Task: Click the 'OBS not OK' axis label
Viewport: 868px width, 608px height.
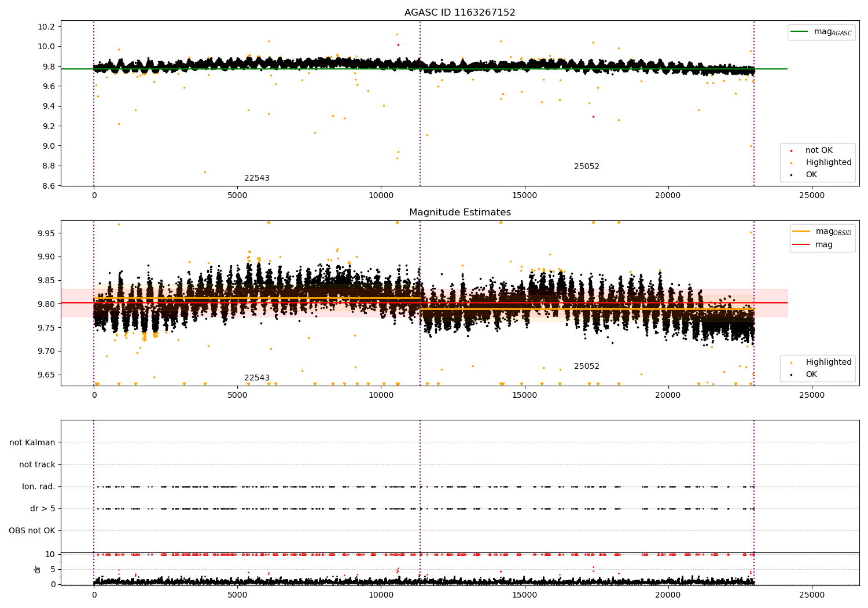Action: (x=32, y=531)
